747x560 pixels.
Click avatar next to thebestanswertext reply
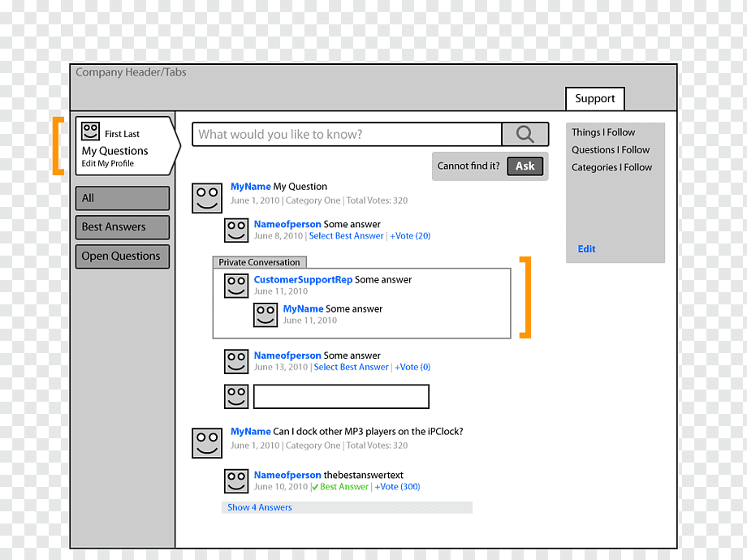pos(236,481)
